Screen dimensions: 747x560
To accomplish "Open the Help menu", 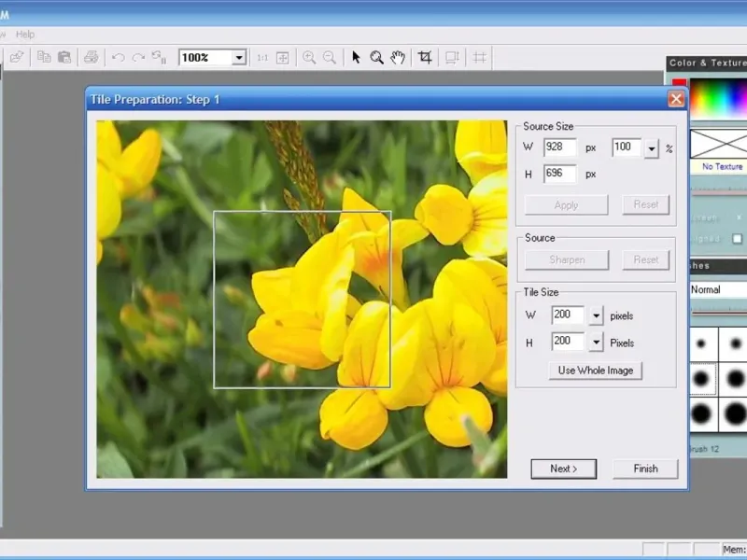I will (x=25, y=35).
